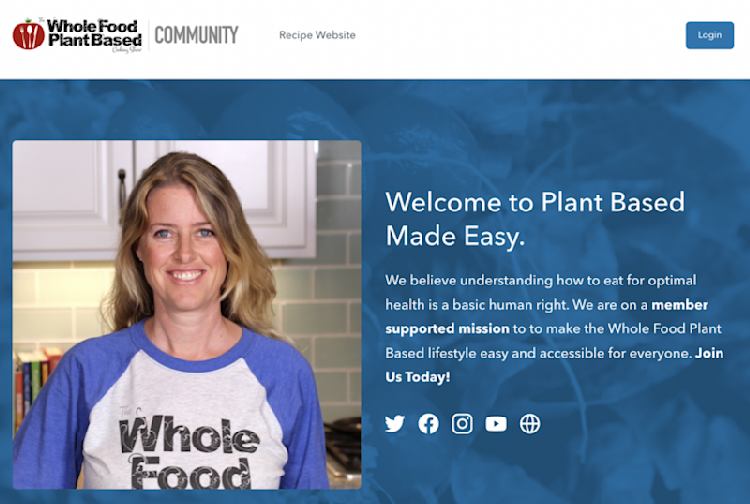This screenshot has width=750, height=504.
Task: Open the Twitter profile icon
Action: [x=395, y=424]
